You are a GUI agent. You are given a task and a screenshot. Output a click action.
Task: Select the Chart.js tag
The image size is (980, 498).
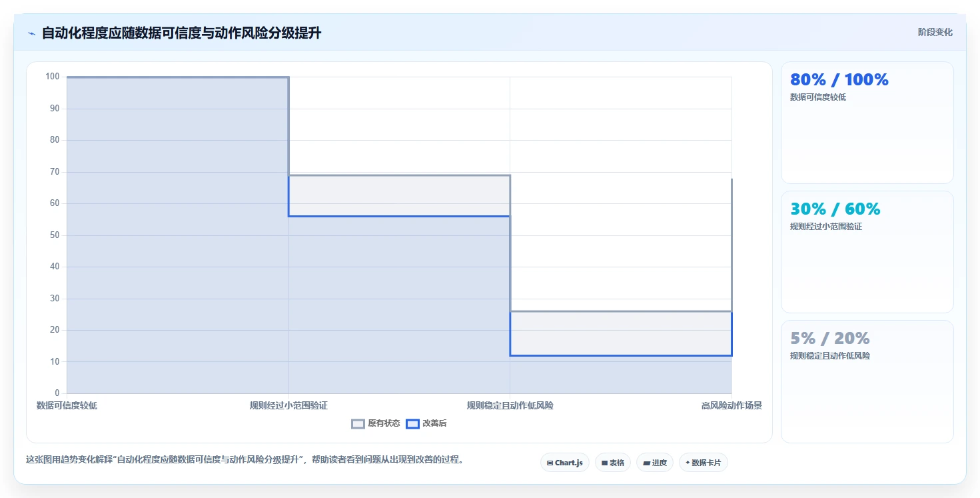coord(564,463)
